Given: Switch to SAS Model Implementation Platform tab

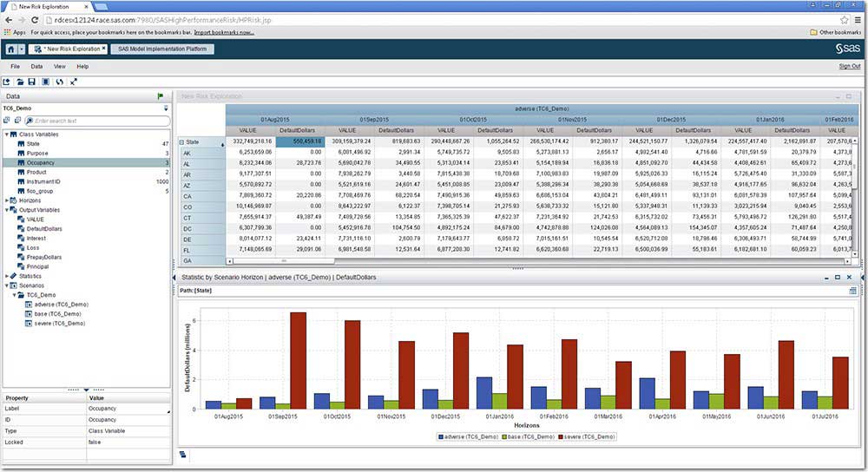Looking at the screenshot, I should coord(162,49).
